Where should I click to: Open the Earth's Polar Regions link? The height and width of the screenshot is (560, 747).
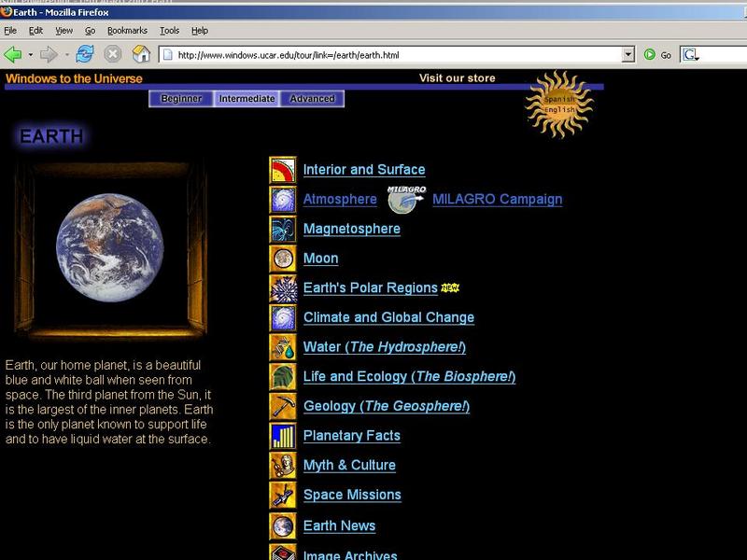click(370, 288)
